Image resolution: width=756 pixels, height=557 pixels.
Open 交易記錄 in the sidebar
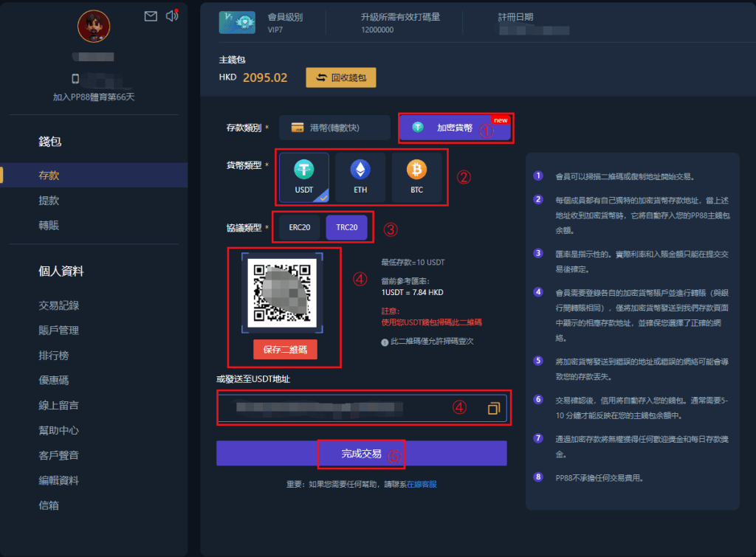pos(59,305)
